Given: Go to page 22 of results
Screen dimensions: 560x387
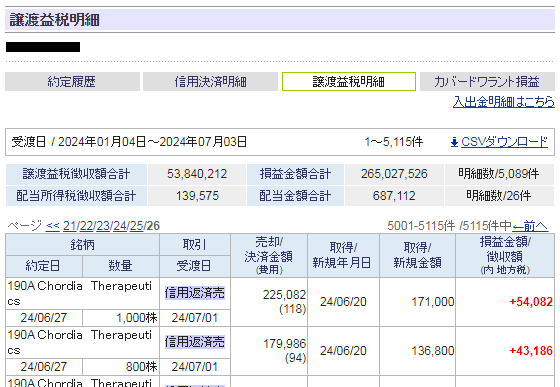Looking at the screenshot, I should pyautogui.click(x=87, y=226).
